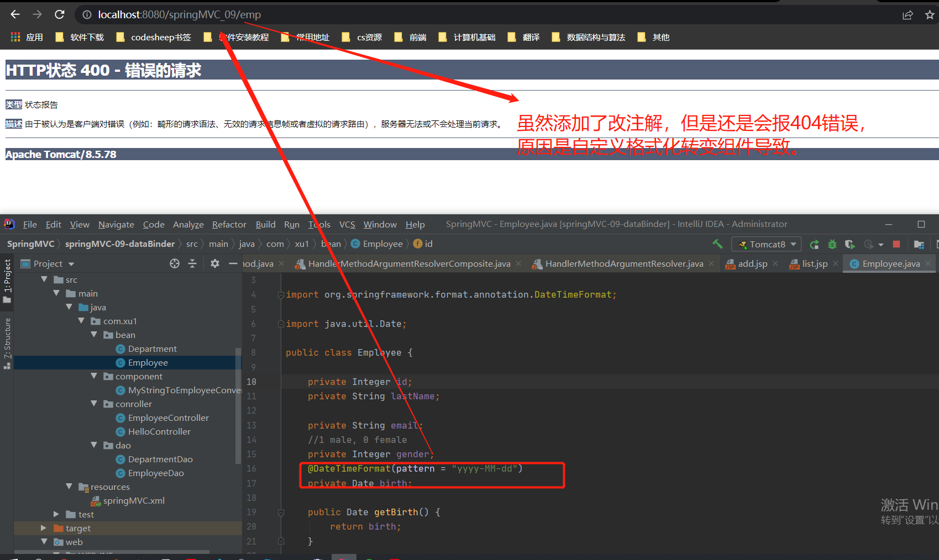This screenshot has height=560, width=939.
Task: Click the Rerun Tomcat8 icon
Action: (x=814, y=244)
